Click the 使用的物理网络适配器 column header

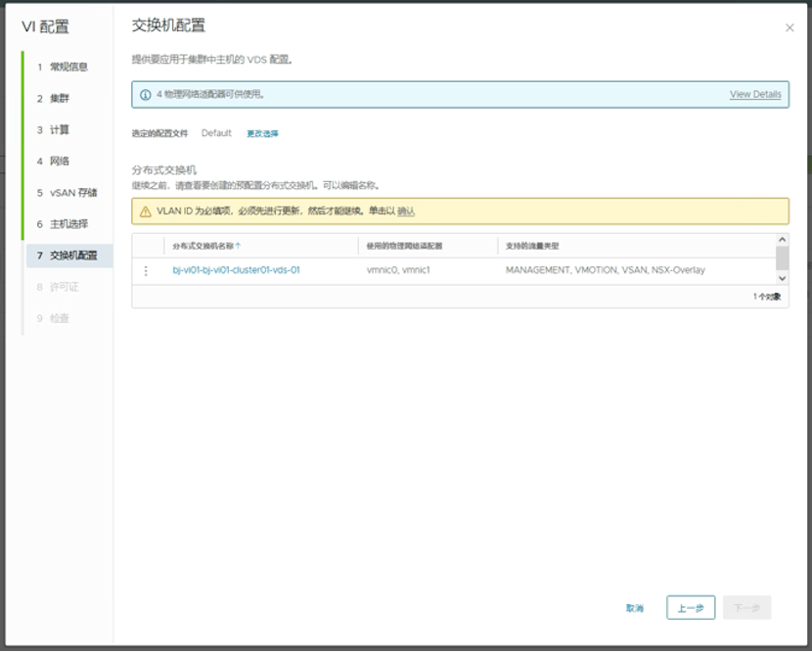coord(405,246)
